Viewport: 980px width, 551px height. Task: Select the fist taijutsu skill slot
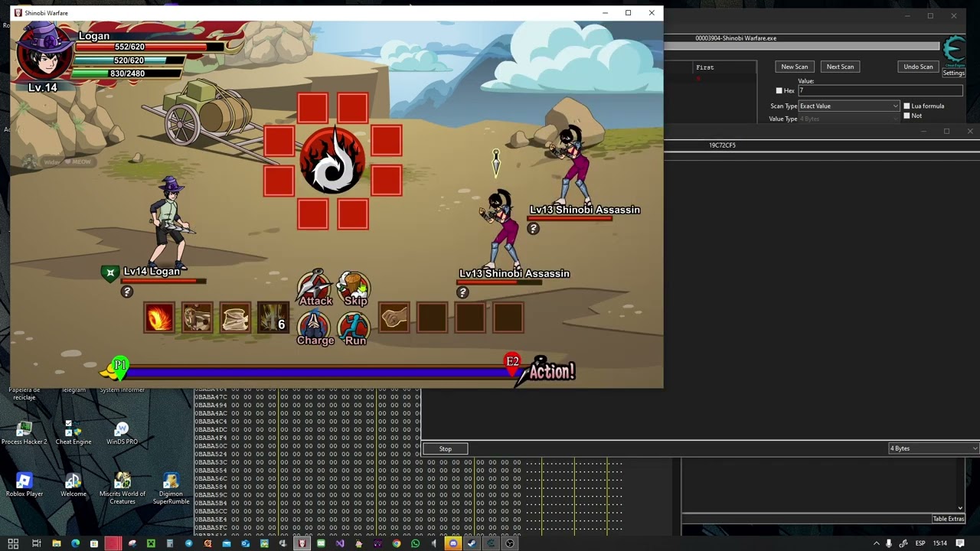click(x=394, y=318)
